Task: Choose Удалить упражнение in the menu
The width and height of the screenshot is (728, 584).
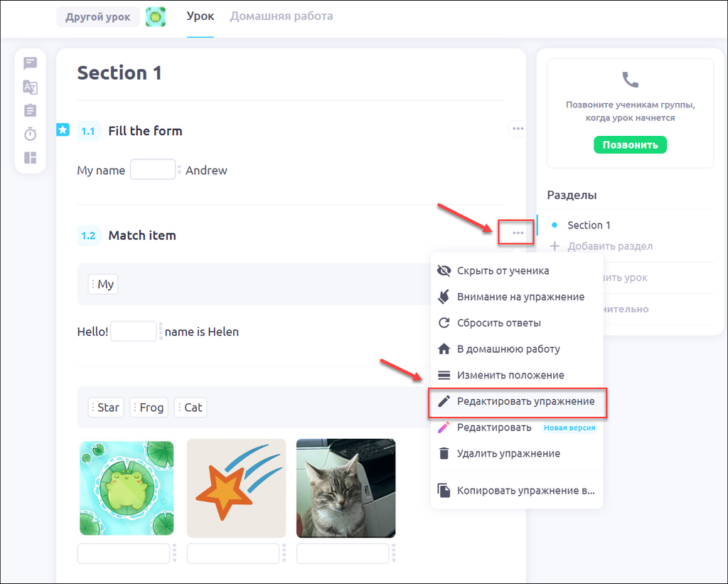Action: click(508, 453)
